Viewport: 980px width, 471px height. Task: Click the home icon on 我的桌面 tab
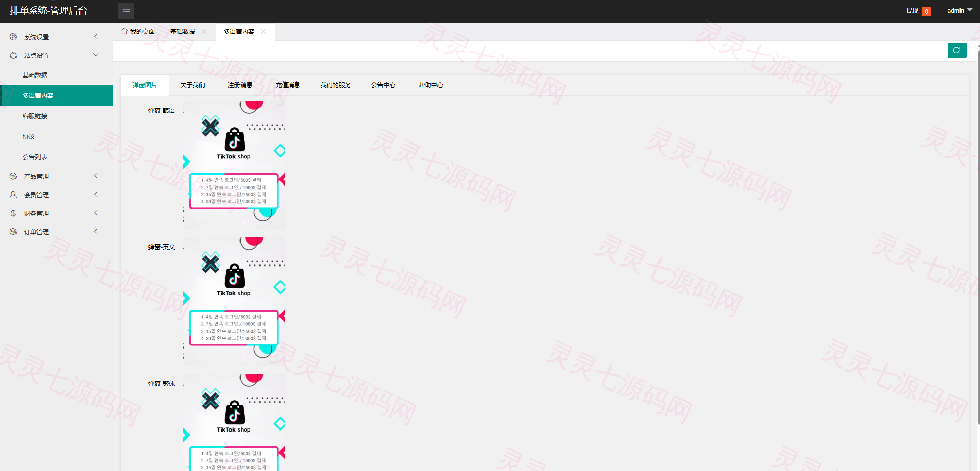coord(124,31)
